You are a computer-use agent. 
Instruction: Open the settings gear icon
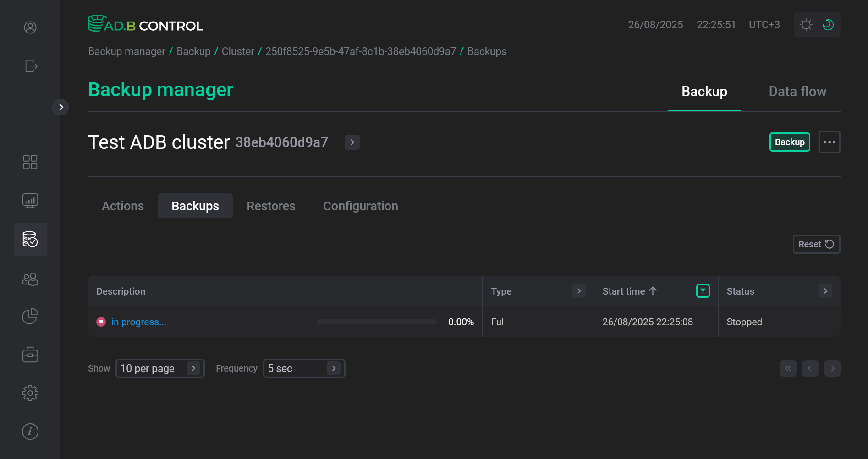(30, 393)
